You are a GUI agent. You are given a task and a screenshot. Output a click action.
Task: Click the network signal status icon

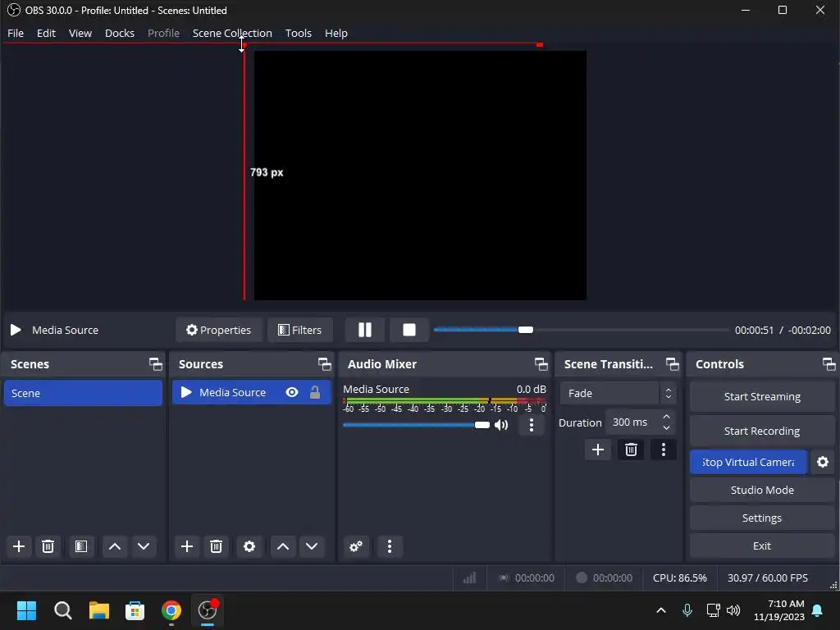470,578
